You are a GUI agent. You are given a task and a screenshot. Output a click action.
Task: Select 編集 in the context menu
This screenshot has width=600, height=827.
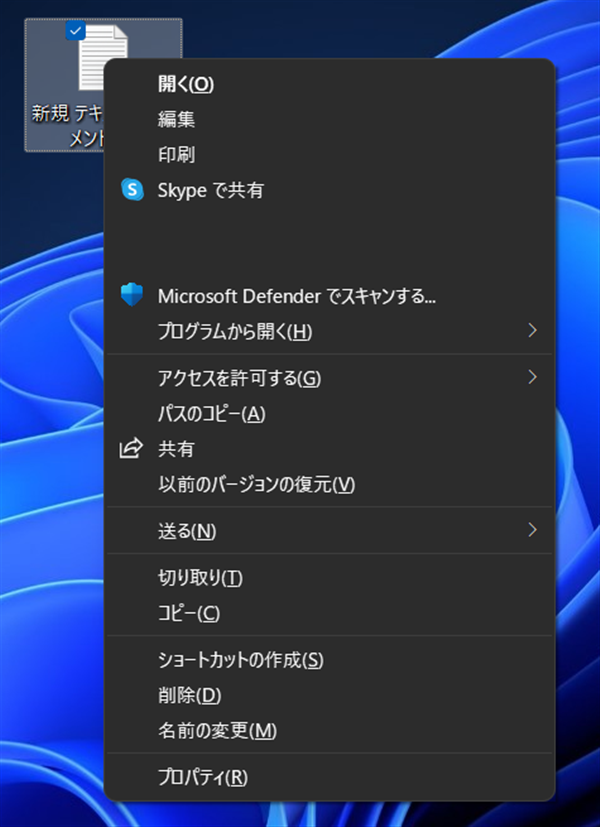(x=330, y=119)
